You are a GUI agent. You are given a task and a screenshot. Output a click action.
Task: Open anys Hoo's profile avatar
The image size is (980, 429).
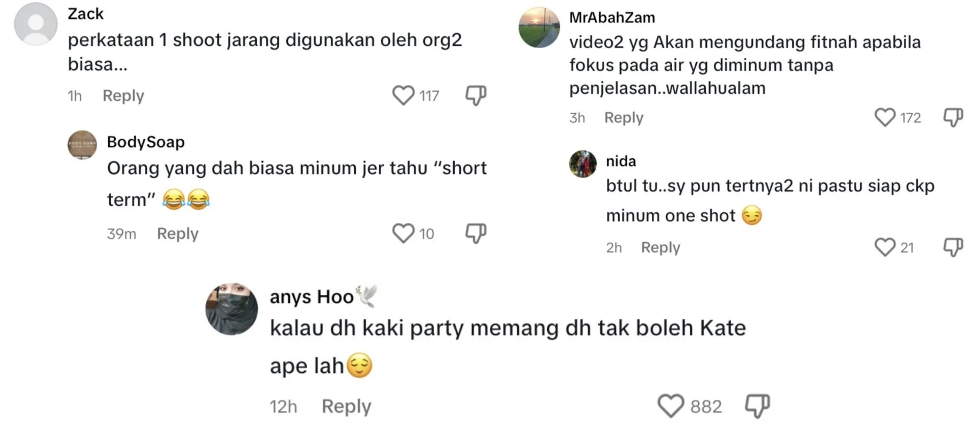pos(232,309)
